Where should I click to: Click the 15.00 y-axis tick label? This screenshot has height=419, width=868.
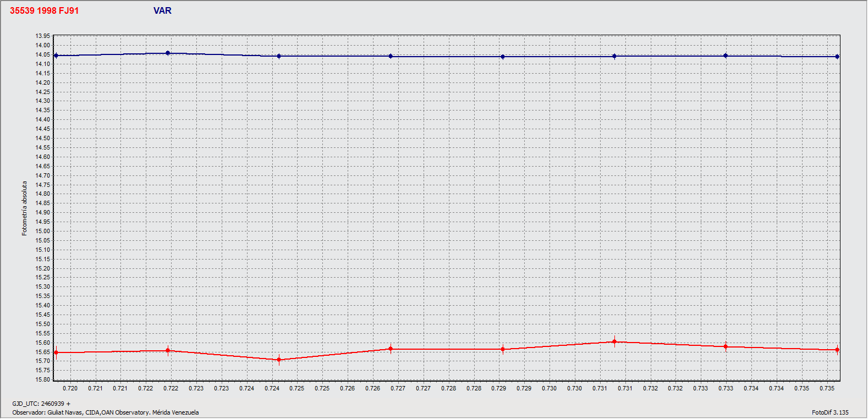[42, 231]
